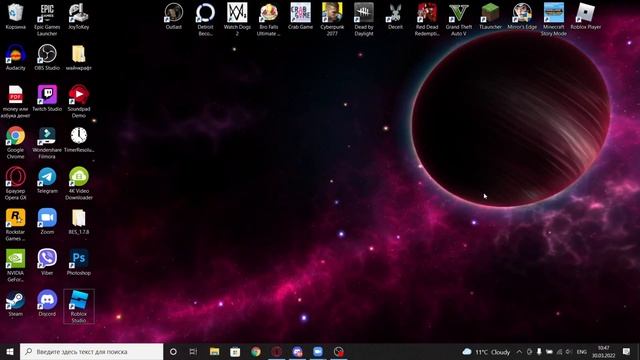Click the Telegram desktop icon
This screenshot has width=640, height=360.
(47, 180)
